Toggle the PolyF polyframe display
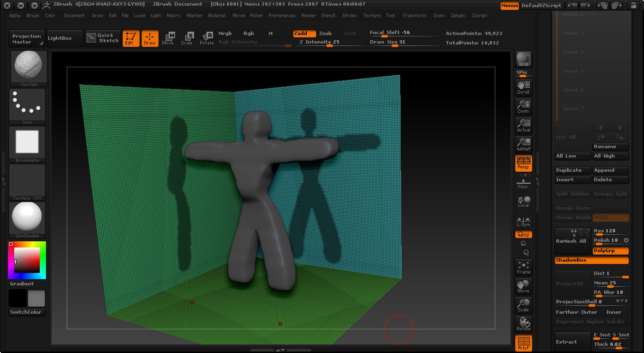 click(523, 343)
